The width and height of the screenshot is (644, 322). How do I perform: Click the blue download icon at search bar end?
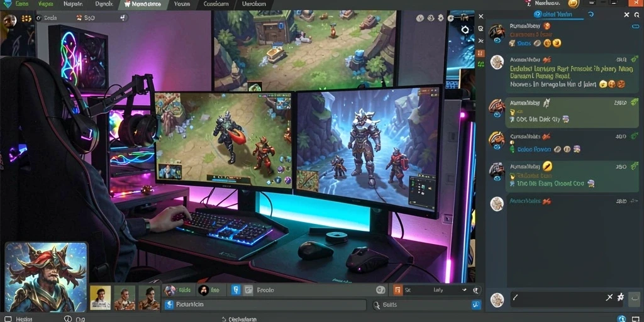[x=476, y=305]
